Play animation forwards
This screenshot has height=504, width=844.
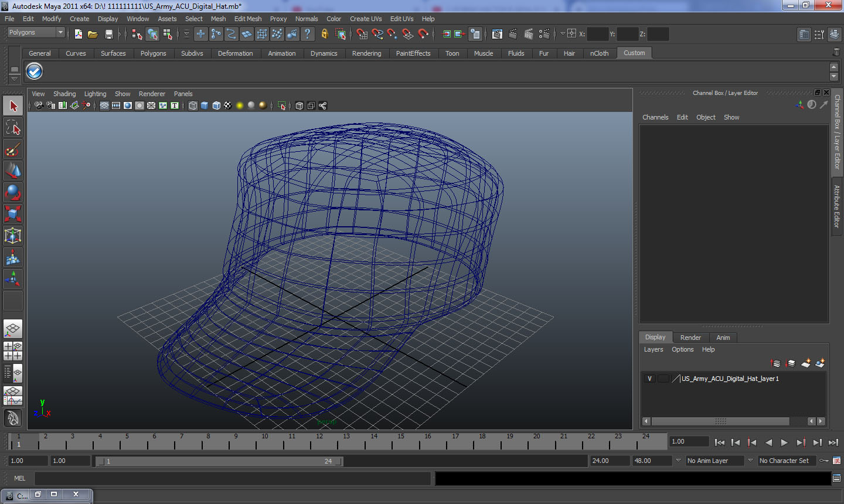(784, 442)
